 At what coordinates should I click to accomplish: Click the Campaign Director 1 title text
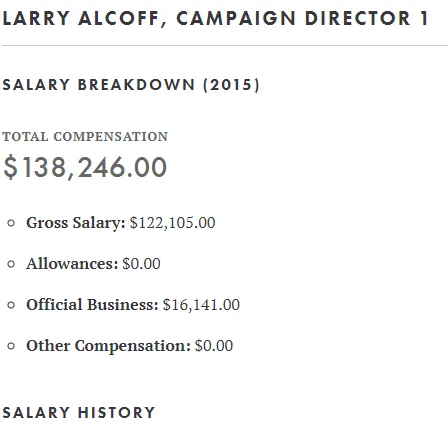pos(302,18)
